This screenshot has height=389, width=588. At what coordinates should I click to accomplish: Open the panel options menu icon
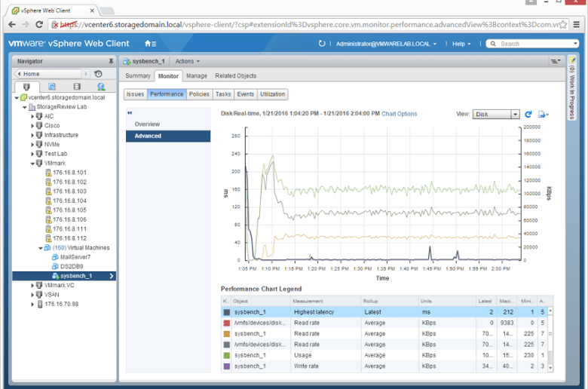coord(556,61)
